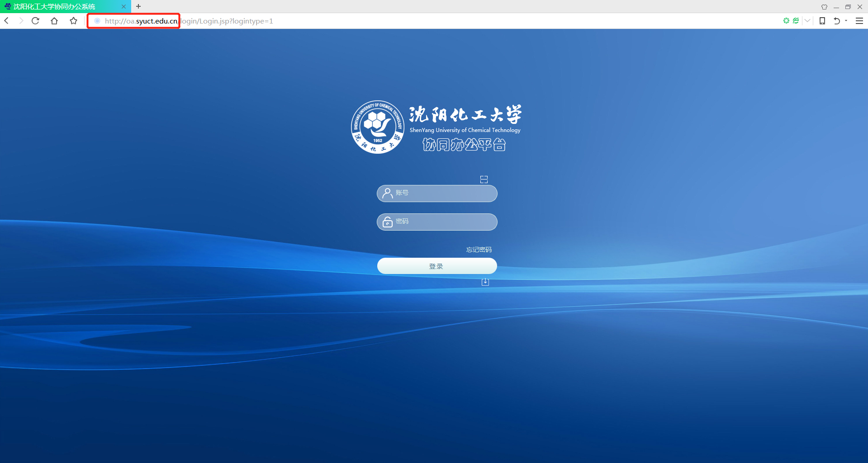This screenshot has height=463, width=868.
Task: Click the 协同办公平台 heading text
Action: (x=464, y=145)
